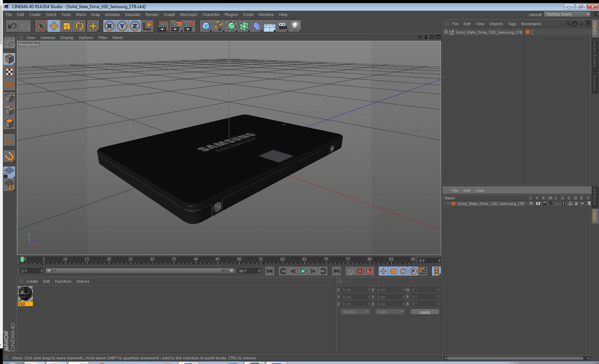Open the Content Browser side tab

(x=595, y=54)
